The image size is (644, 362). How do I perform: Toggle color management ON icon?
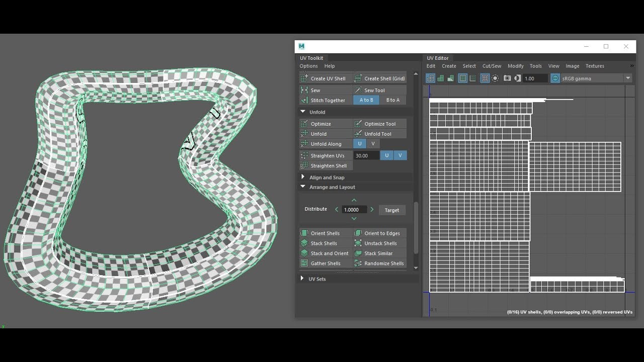pos(555,78)
